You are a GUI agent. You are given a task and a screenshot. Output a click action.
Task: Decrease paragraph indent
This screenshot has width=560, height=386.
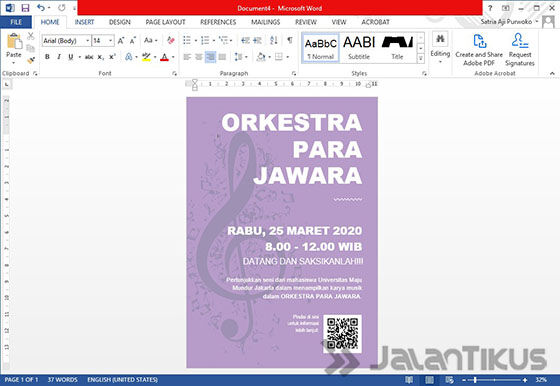pos(245,40)
